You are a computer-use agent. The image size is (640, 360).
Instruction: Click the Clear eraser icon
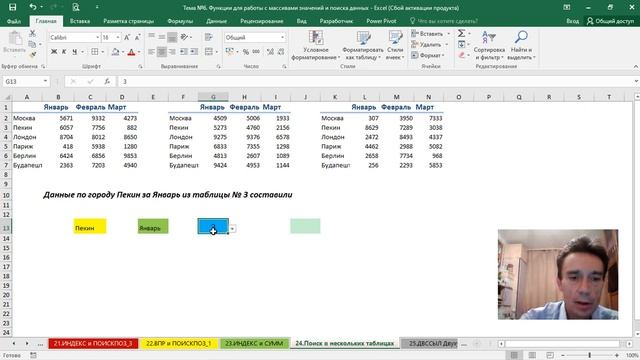pyautogui.click(x=461, y=55)
